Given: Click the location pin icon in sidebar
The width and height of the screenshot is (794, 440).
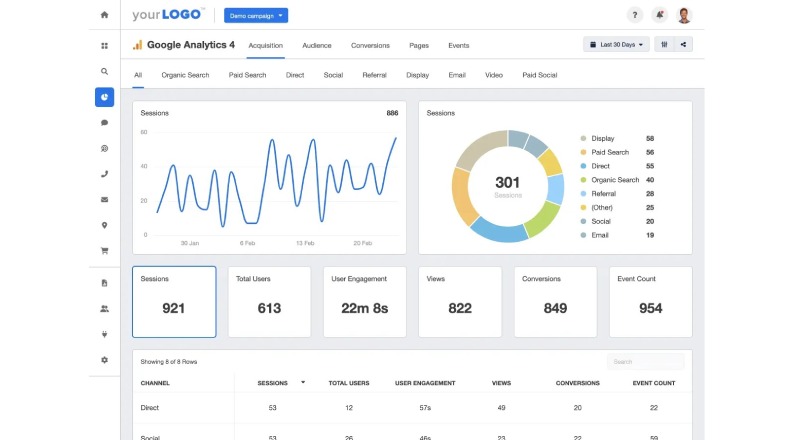Looking at the screenshot, I should [x=104, y=225].
